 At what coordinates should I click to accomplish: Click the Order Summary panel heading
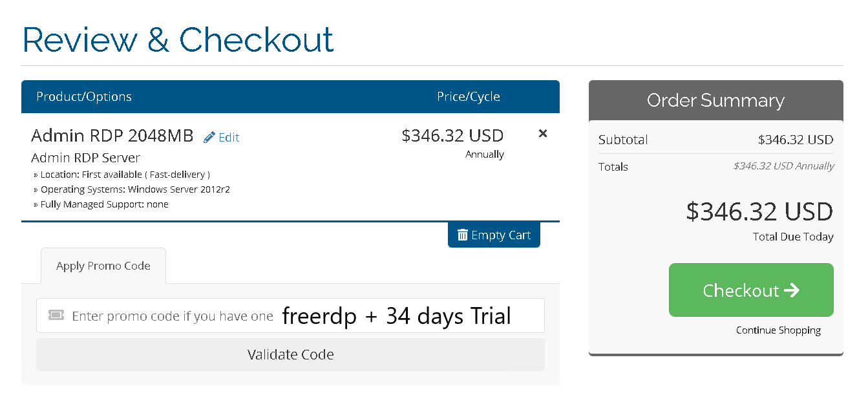point(715,100)
